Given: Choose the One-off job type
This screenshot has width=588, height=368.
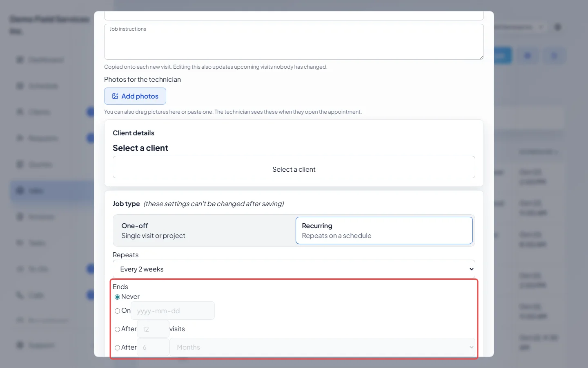Looking at the screenshot, I should [204, 231].
